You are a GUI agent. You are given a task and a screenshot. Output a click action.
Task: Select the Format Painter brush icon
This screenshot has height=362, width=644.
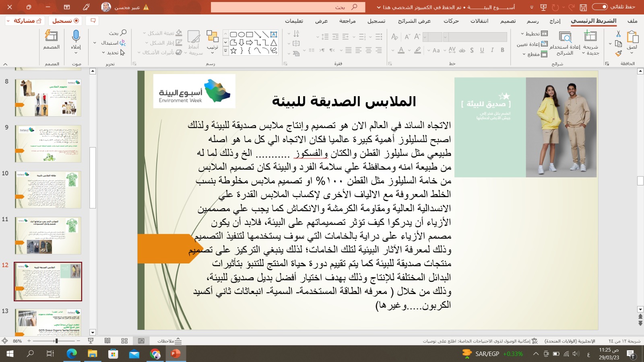(x=619, y=53)
